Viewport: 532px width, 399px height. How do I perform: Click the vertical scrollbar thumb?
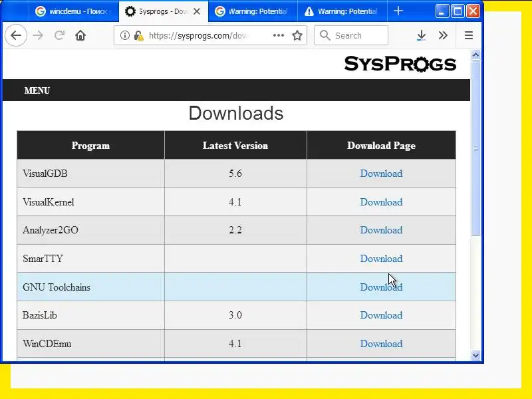point(475,148)
